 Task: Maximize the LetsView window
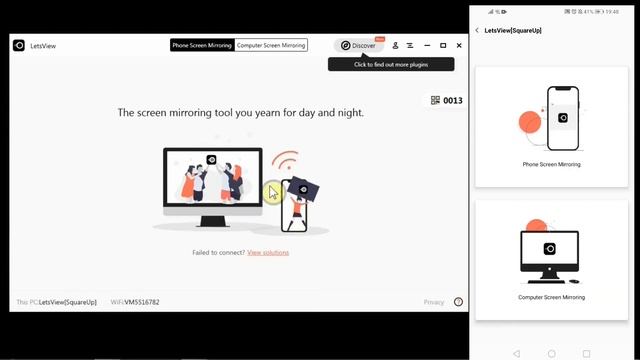(x=443, y=46)
